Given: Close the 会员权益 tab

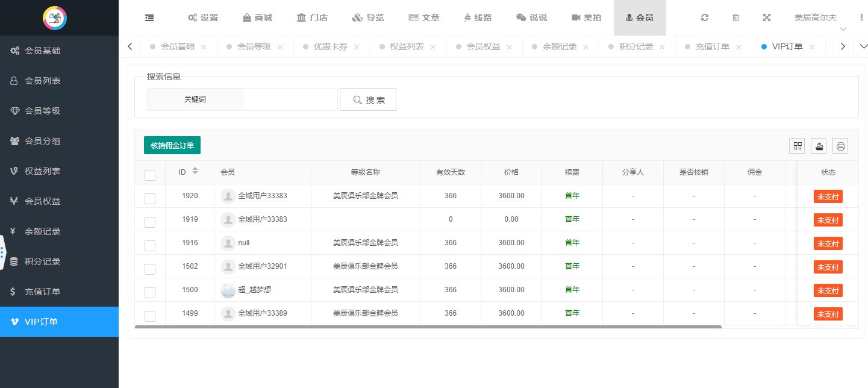Looking at the screenshot, I should click(509, 47).
